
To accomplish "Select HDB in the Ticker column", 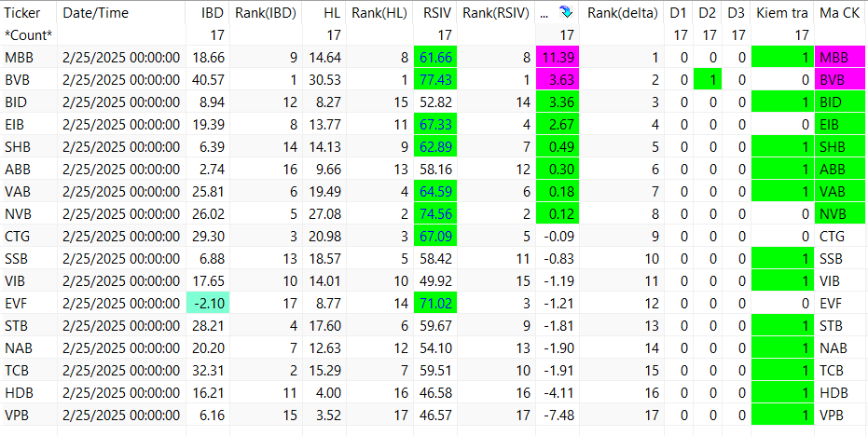I will pyautogui.click(x=17, y=393).
